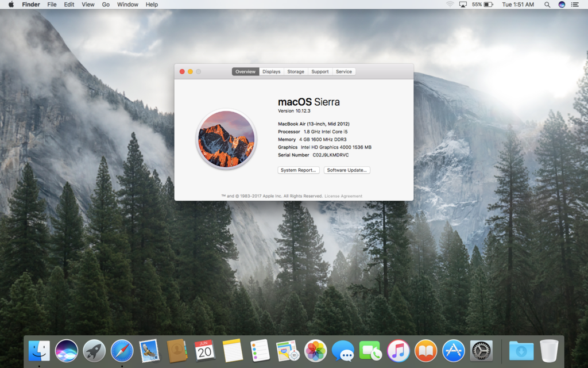
Task: Open the Trash in Dock
Action: pos(549,351)
